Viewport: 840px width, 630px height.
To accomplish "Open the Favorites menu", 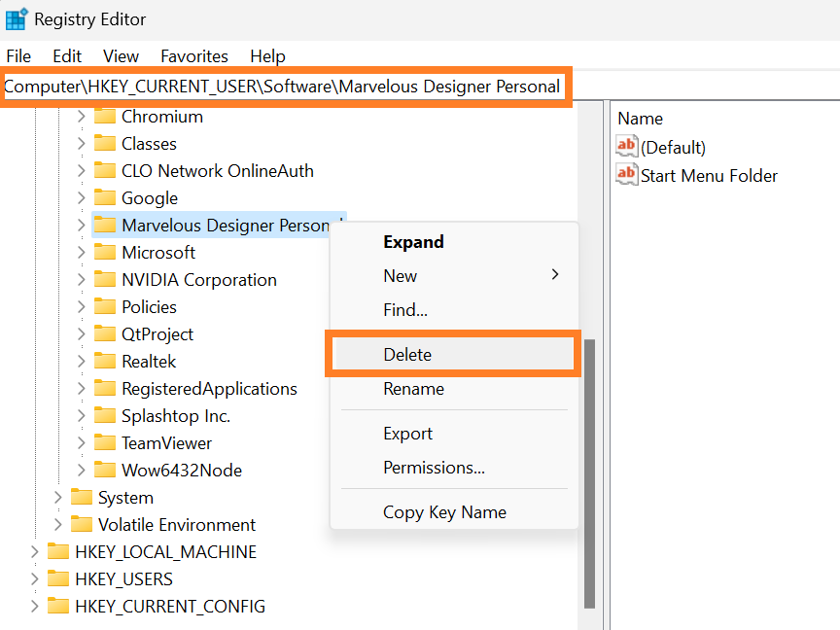I will point(194,56).
